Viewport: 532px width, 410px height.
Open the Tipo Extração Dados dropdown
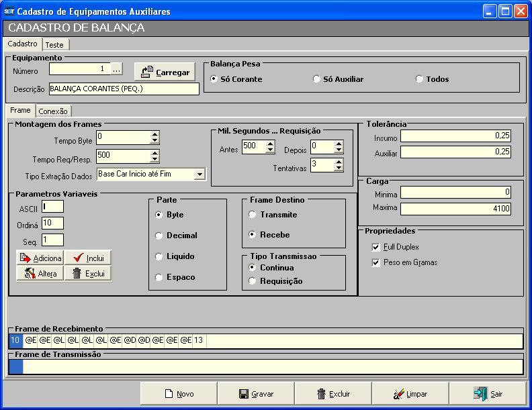point(199,174)
